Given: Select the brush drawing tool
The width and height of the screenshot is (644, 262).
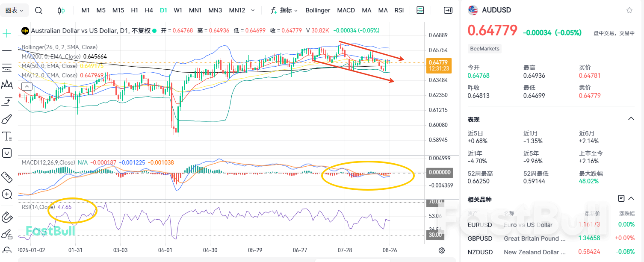Looking at the screenshot, I should pyautogui.click(x=7, y=119).
